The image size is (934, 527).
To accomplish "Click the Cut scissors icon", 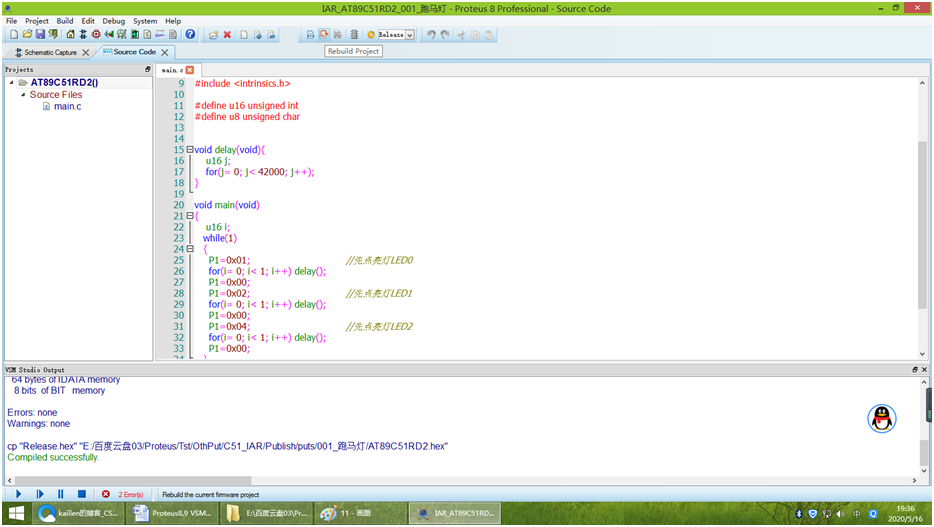I will point(461,35).
